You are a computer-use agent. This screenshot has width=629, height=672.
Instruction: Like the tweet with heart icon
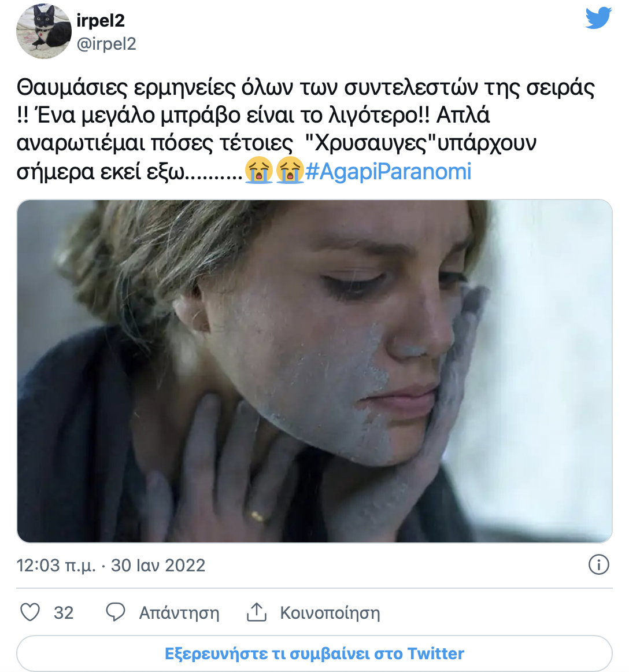click(30, 612)
